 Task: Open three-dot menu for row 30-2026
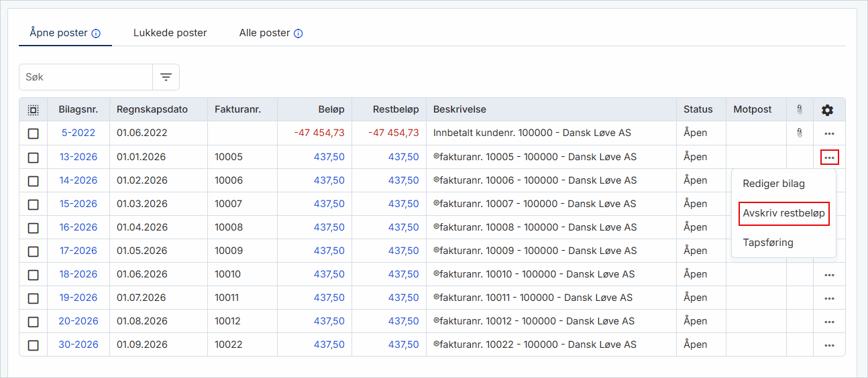[x=829, y=345]
